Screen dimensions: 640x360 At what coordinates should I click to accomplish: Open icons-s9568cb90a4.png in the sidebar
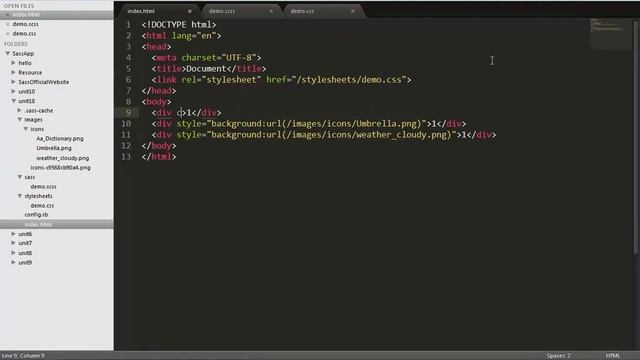tap(60, 167)
